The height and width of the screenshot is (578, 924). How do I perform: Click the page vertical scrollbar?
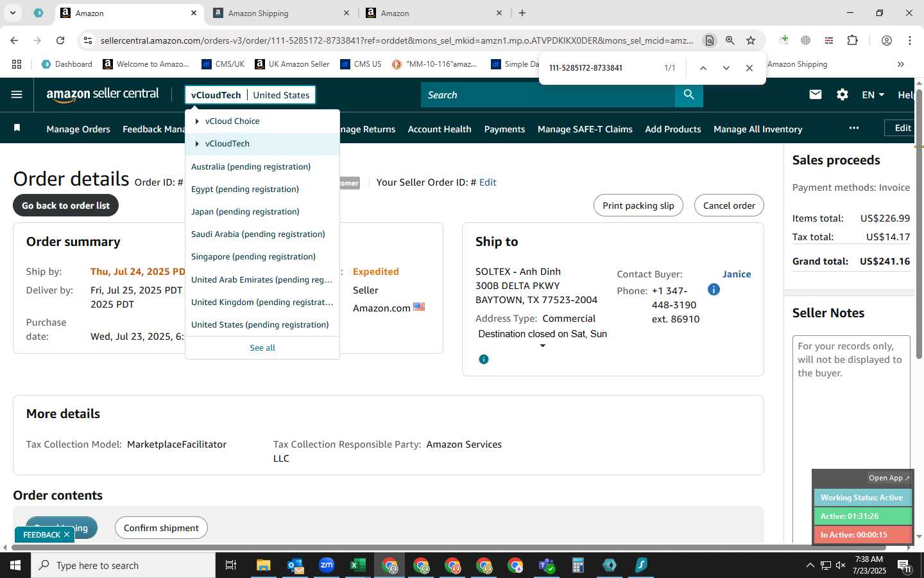tap(919, 225)
